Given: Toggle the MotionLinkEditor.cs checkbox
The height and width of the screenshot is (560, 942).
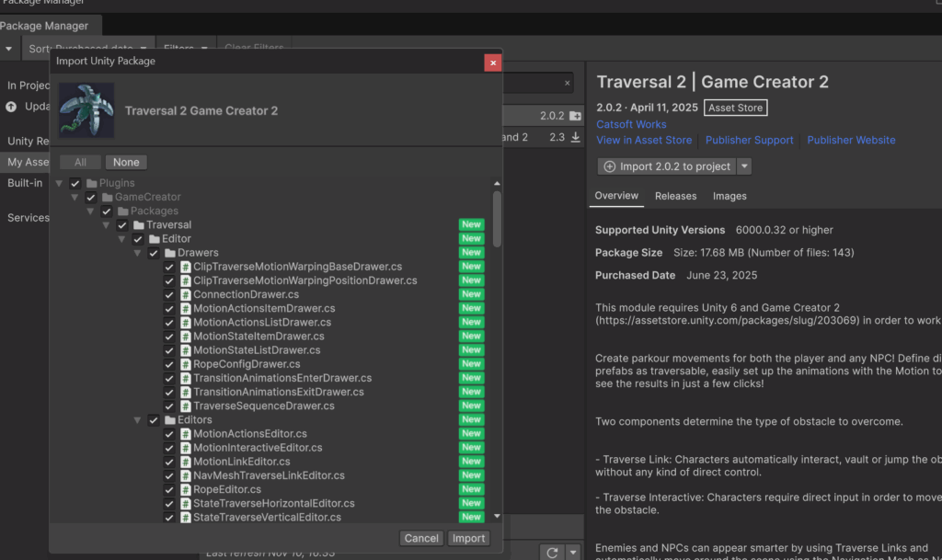Looking at the screenshot, I should [169, 462].
